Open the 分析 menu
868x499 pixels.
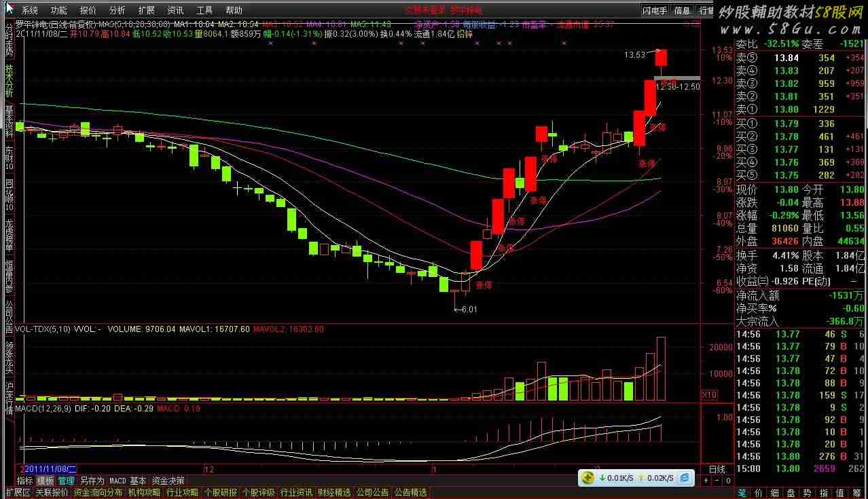117,10
